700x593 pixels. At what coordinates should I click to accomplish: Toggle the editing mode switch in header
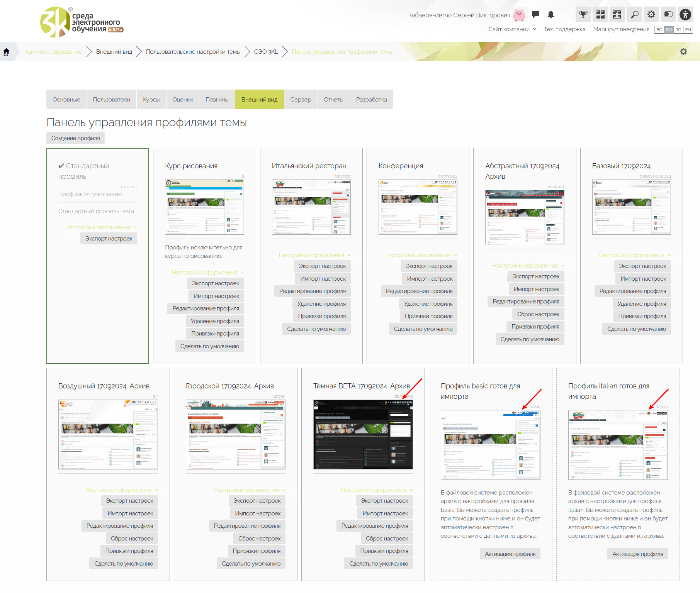pyautogui.click(x=668, y=15)
